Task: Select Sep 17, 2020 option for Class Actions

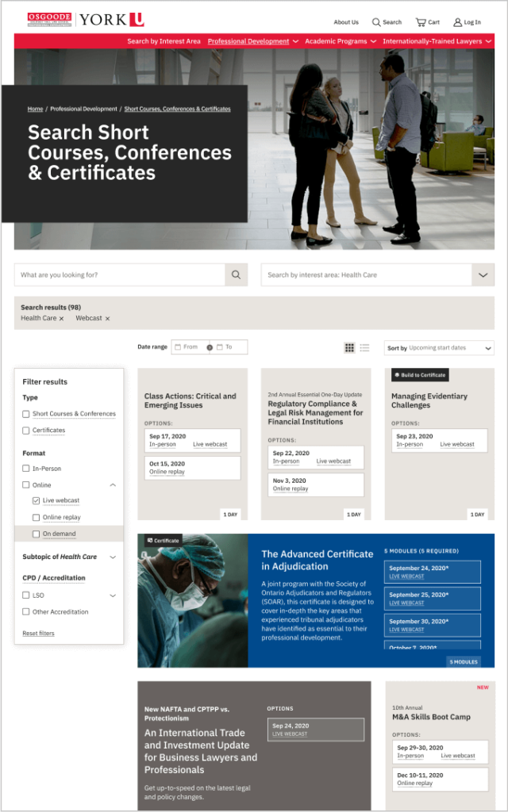Action: (192, 440)
